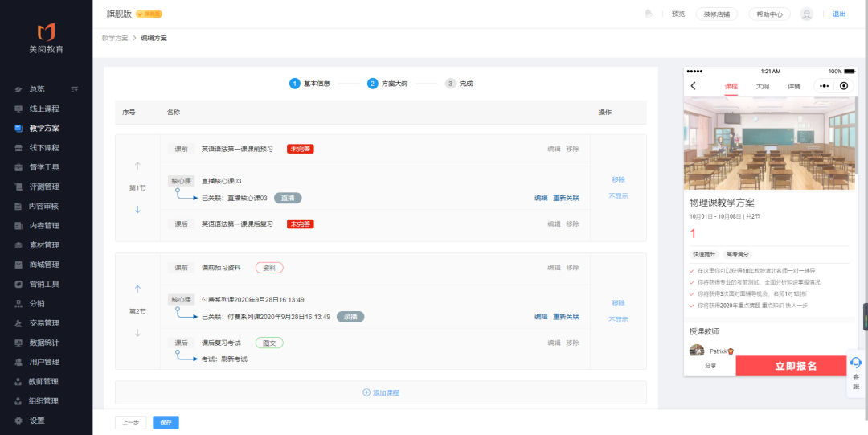Open 数据统计 in the sidebar
868x435 pixels.
tap(44, 343)
